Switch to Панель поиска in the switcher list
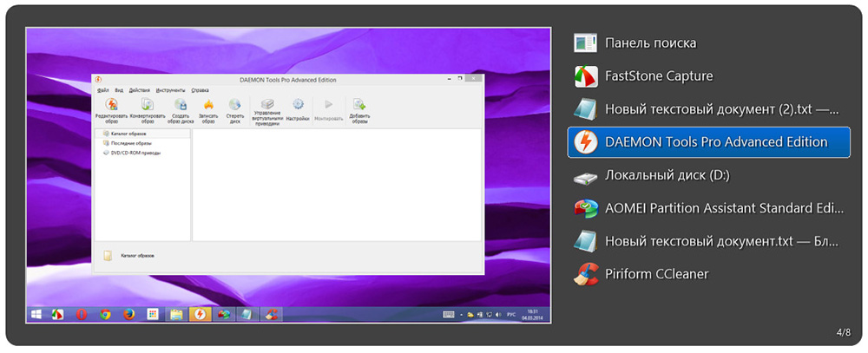The width and height of the screenshot is (868, 353). [708, 43]
